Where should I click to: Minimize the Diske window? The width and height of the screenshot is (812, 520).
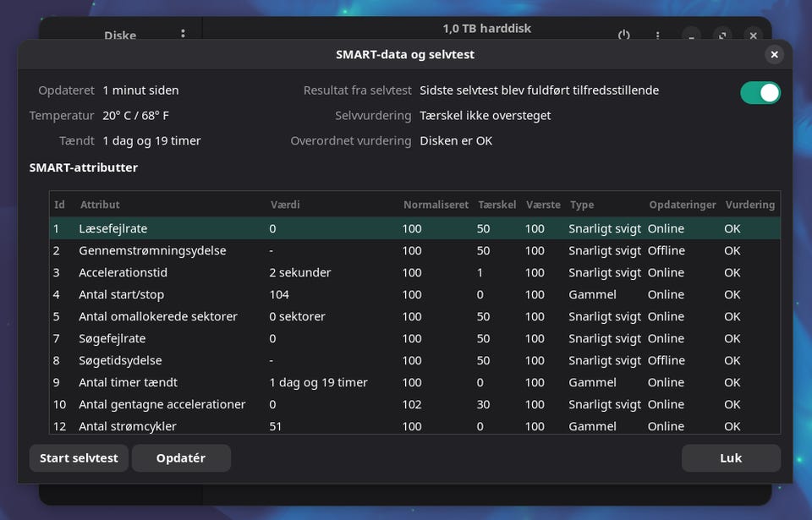(692, 36)
